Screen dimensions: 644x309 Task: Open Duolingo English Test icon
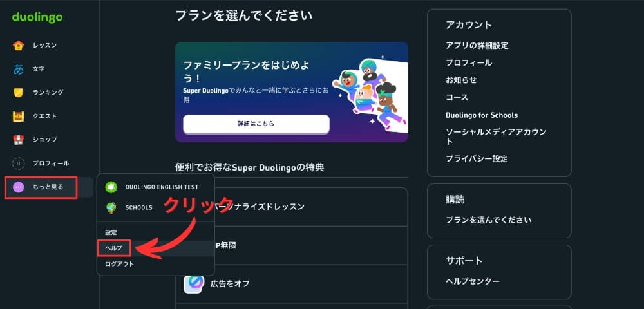tap(111, 187)
